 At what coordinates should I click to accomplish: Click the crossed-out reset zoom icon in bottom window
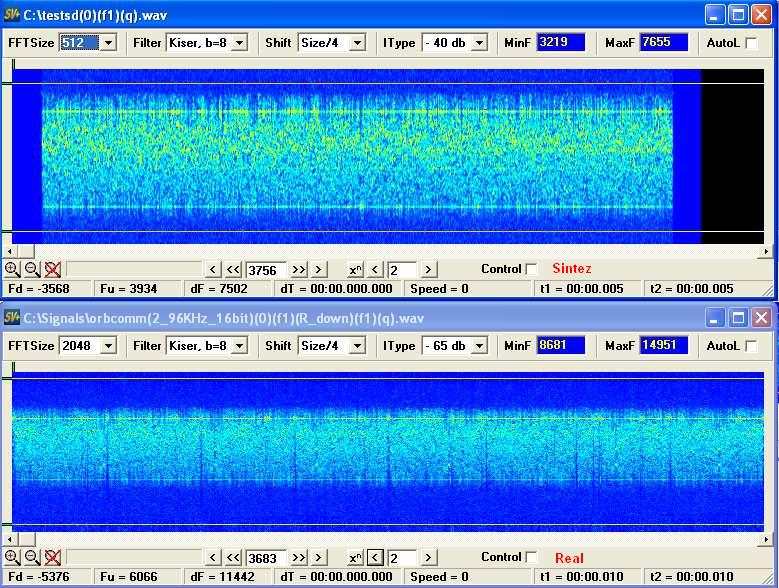(53, 557)
